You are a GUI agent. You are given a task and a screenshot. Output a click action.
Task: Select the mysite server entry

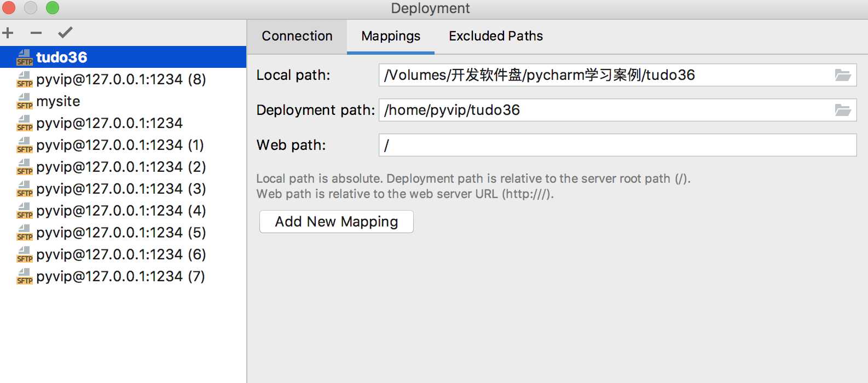(x=123, y=101)
